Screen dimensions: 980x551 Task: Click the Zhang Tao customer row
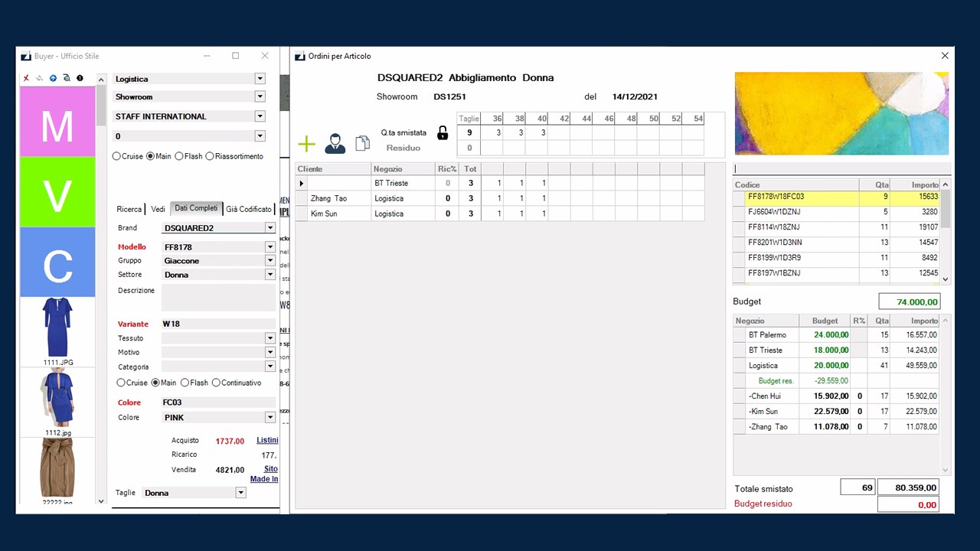point(500,198)
